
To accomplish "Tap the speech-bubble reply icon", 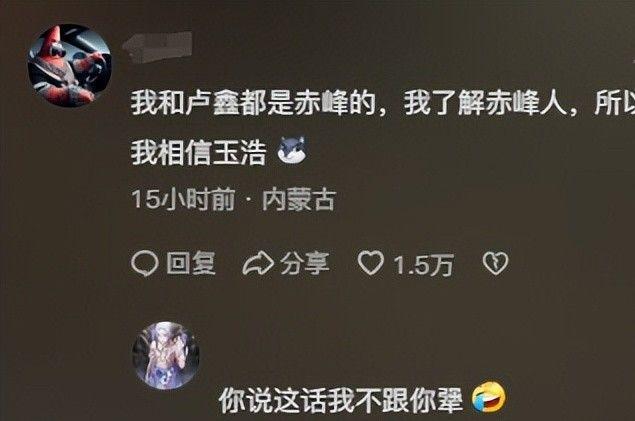I will tap(144, 264).
